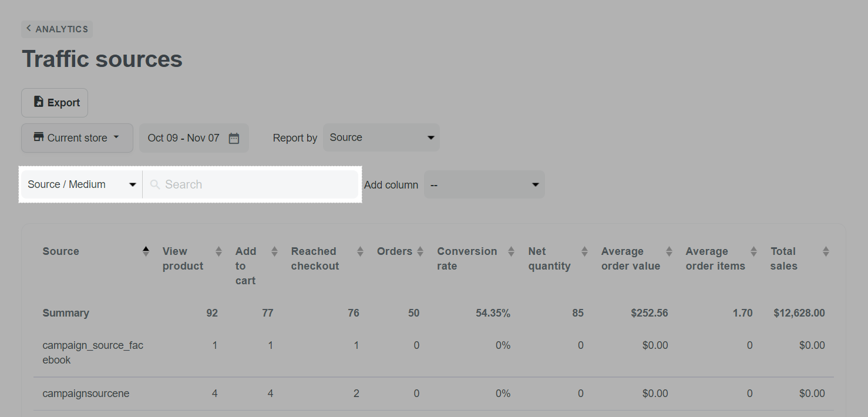Screen dimensions: 868x417
Task: Click the Reached checkout header text
Action: pyautogui.click(x=315, y=258)
